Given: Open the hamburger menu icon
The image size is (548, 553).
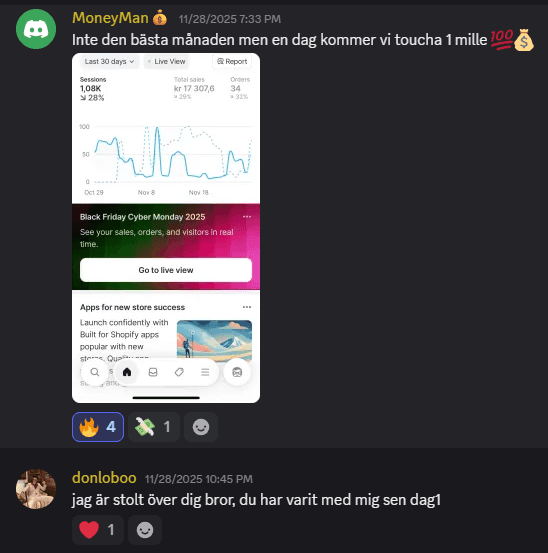Looking at the screenshot, I should coord(205,372).
